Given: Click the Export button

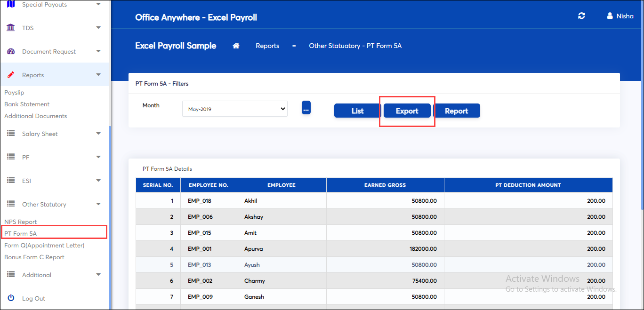Looking at the screenshot, I should pos(407,111).
